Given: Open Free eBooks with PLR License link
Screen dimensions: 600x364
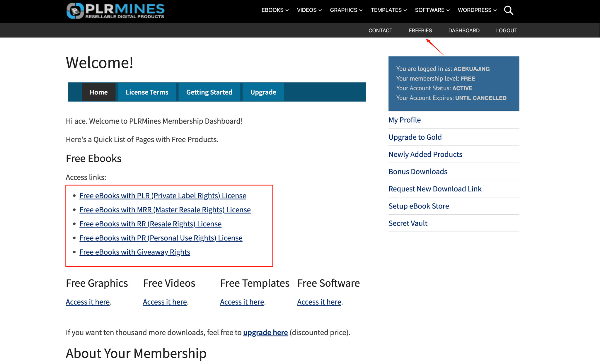Looking at the screenshot, I should 163,196.
